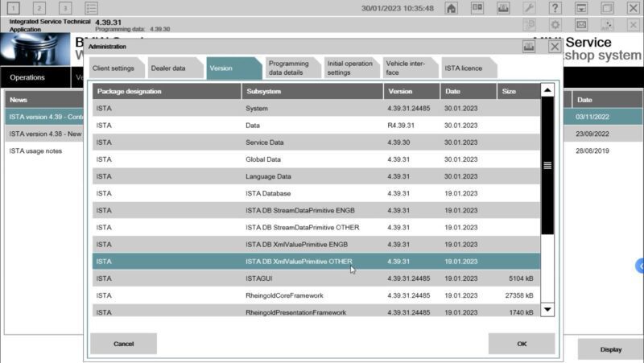Click the scroll down arrow of version list
The height and width of the screenshot is (363, 644).
[x=547, y=309]
